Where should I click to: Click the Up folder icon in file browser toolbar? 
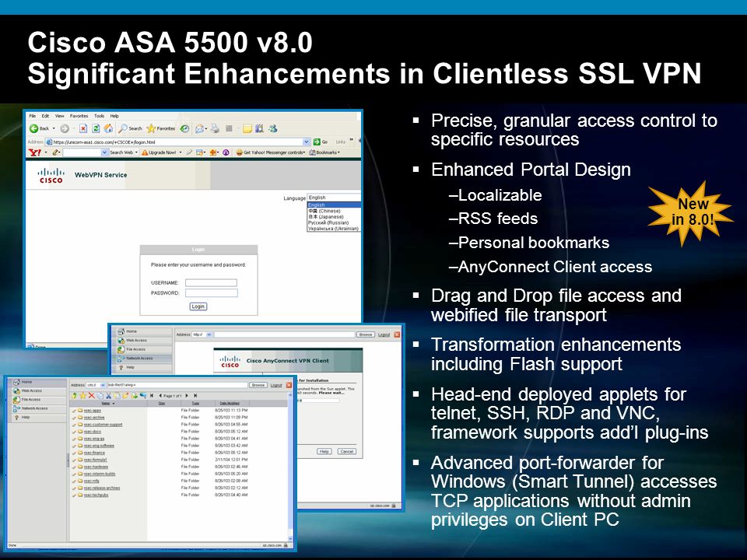(x=75, y=396)
